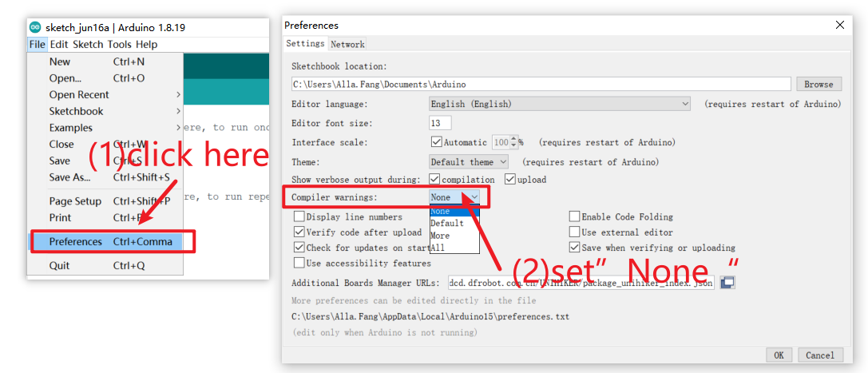
Task: Expand the Sketchbook submenu
Action: coord(105,111)
